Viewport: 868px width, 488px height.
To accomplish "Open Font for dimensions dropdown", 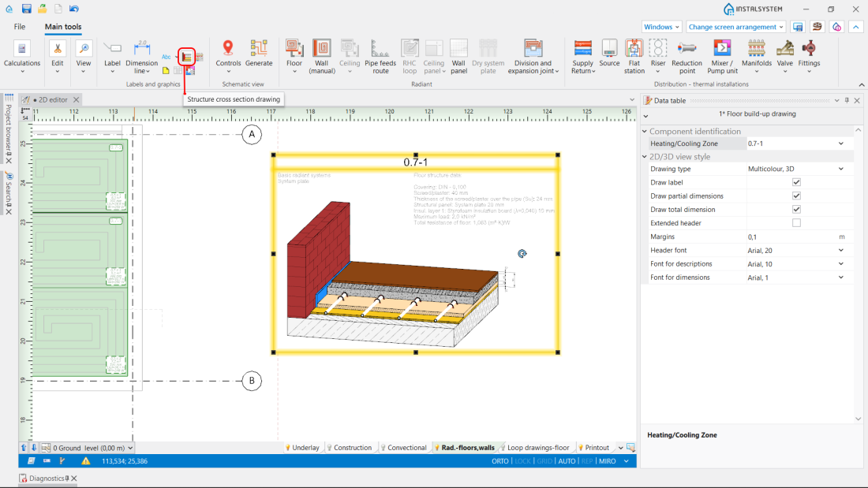I will point(841,278).
